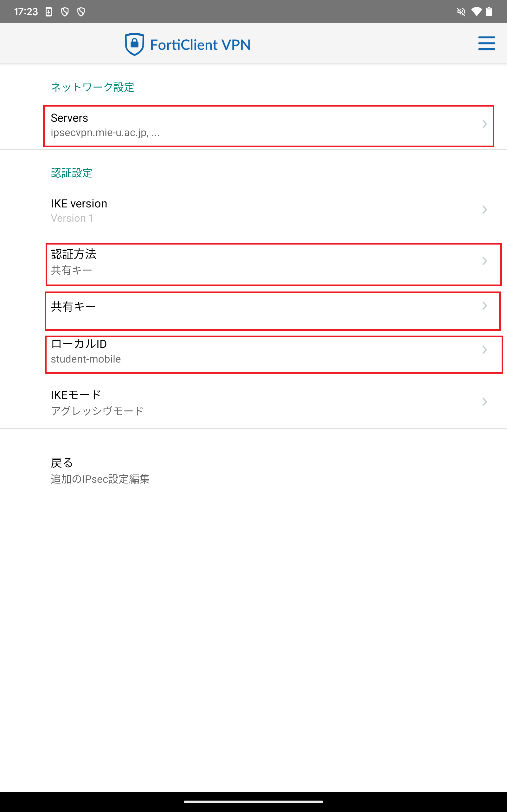Expand the IKEモード row chevron
507x812 pixels.
coord(484,402)
